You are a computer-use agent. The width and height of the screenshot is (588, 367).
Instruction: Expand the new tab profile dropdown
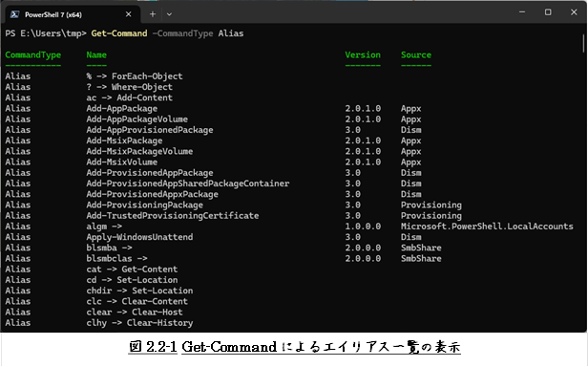point(169,14)
